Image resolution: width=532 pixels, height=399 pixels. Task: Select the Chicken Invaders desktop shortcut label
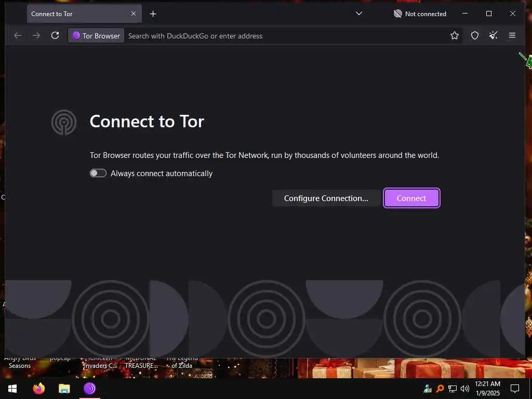(100, 362)
